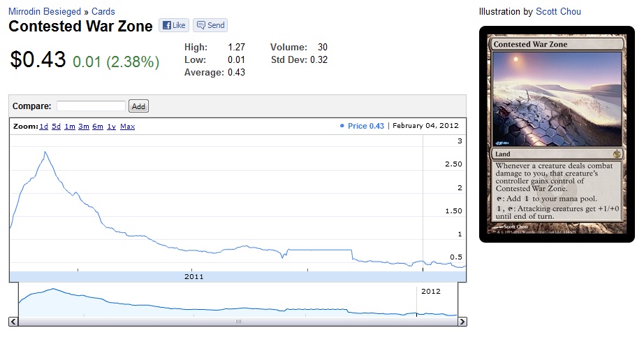Screen dimensions: 644x342
Task: Zoom the chart to 1y
Action: click(111, 127)
